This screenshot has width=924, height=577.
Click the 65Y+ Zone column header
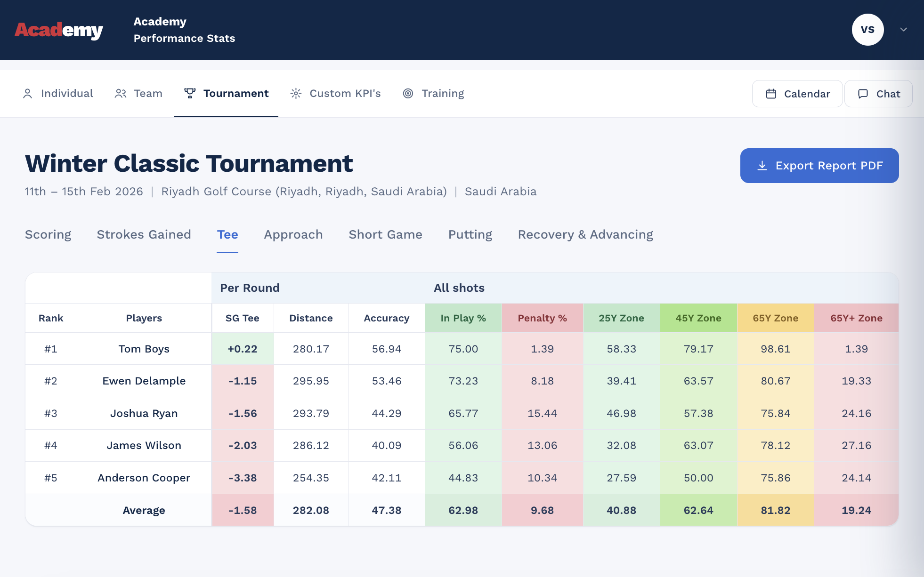[x=856, y=318]
